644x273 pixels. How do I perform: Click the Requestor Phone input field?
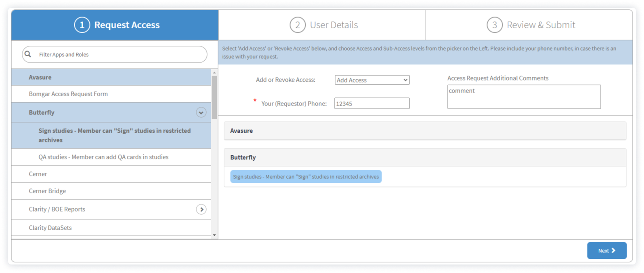pyautogui.click(x=372, y=104)
